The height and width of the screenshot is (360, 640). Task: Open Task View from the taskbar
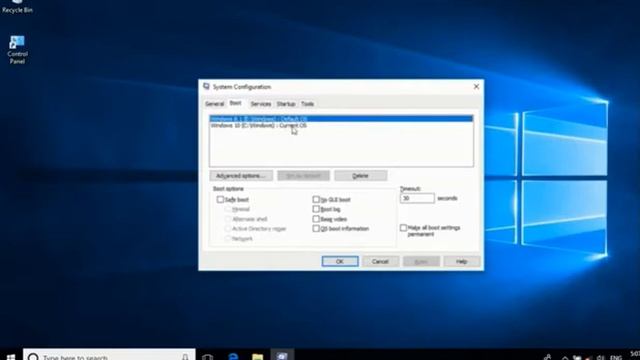point(207,357)
